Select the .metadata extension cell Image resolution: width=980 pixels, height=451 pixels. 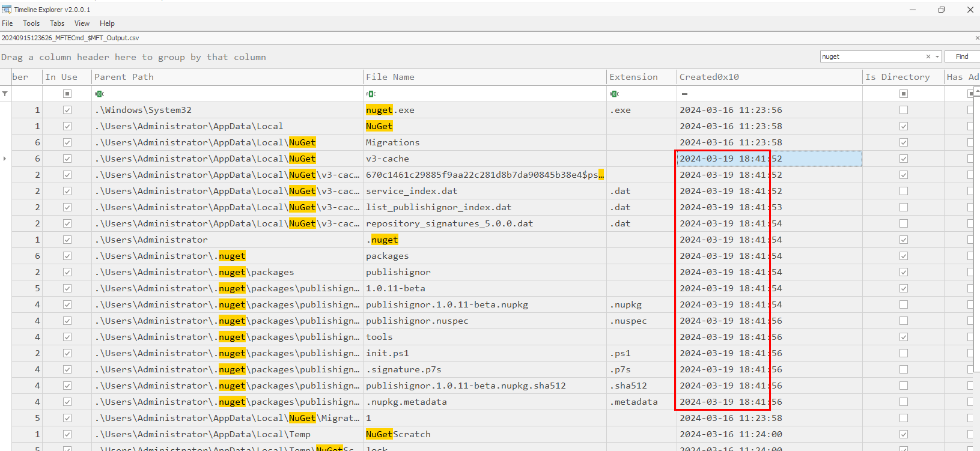642,402
